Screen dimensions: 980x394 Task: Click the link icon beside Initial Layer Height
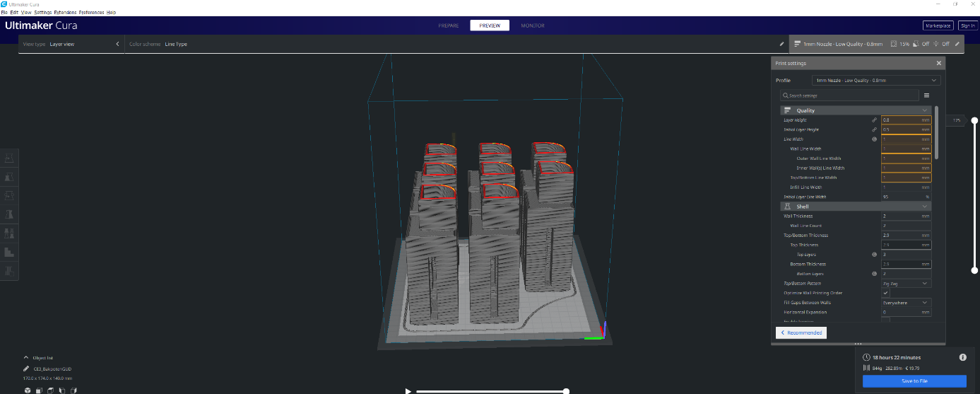874,129
